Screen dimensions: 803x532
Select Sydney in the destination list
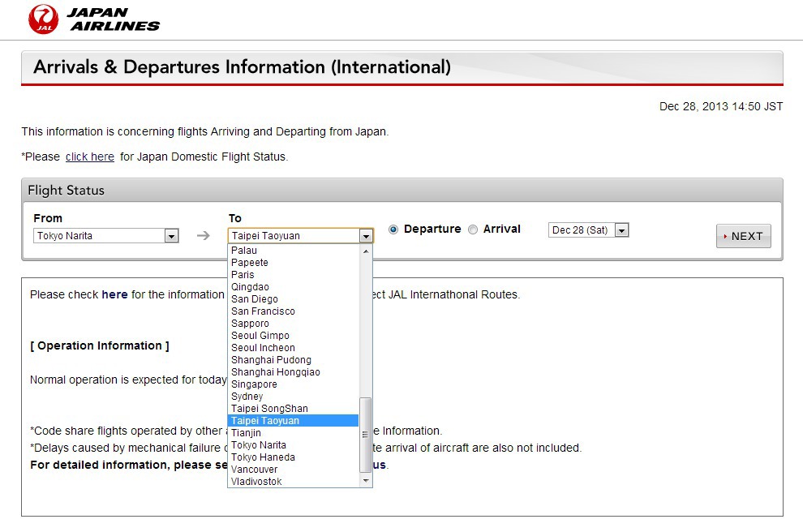[247, 397]
